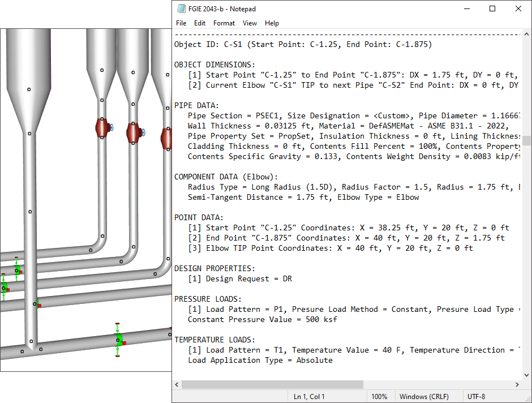The width and height of the screenshot is (532, 403).
Task: Click the small green valve stub beside the vertical pipe
Action: (x=40, y=304)
